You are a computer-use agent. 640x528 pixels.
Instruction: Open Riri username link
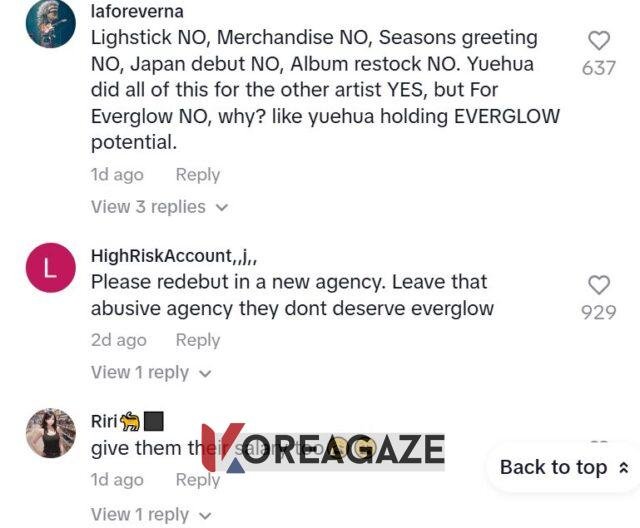click(104, 422)
